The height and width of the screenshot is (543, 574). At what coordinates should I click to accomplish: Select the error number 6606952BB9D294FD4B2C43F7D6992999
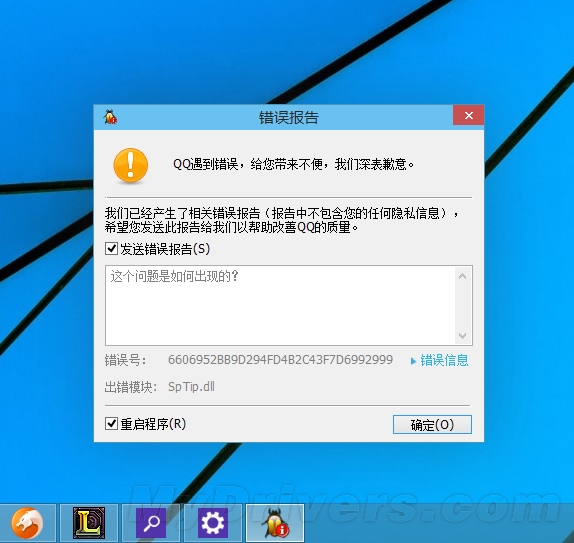(x=280, y=360)
